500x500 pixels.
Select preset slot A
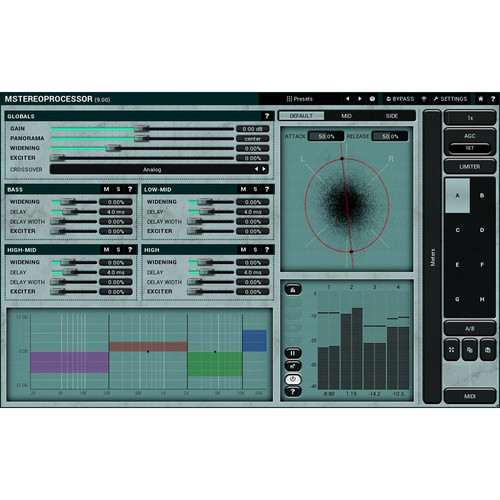coord(457,195)
